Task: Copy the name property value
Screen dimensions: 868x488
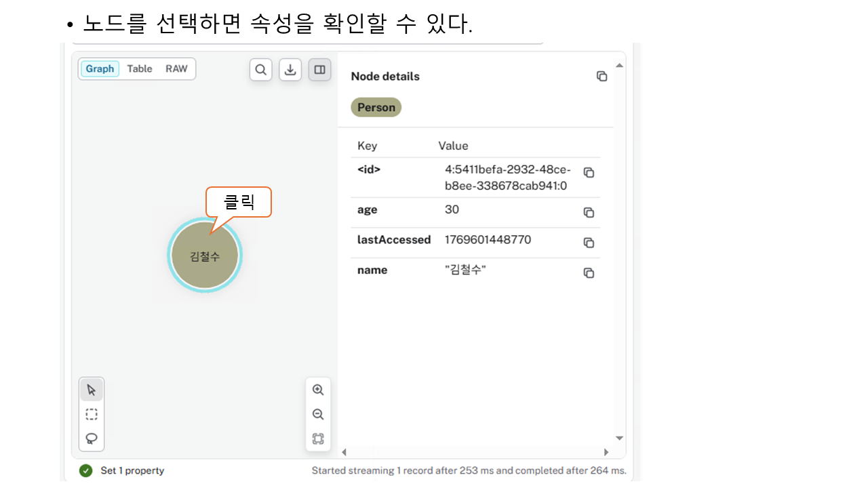Action: coord(589,273)
